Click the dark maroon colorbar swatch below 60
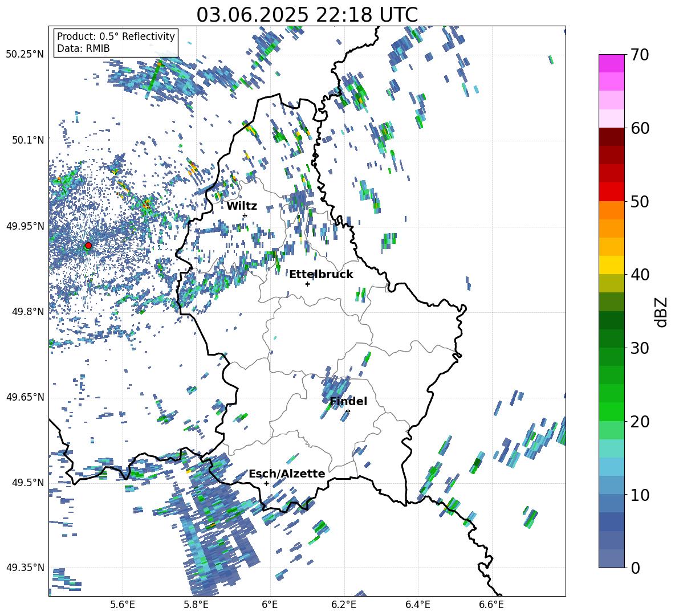 click(612, 137)
